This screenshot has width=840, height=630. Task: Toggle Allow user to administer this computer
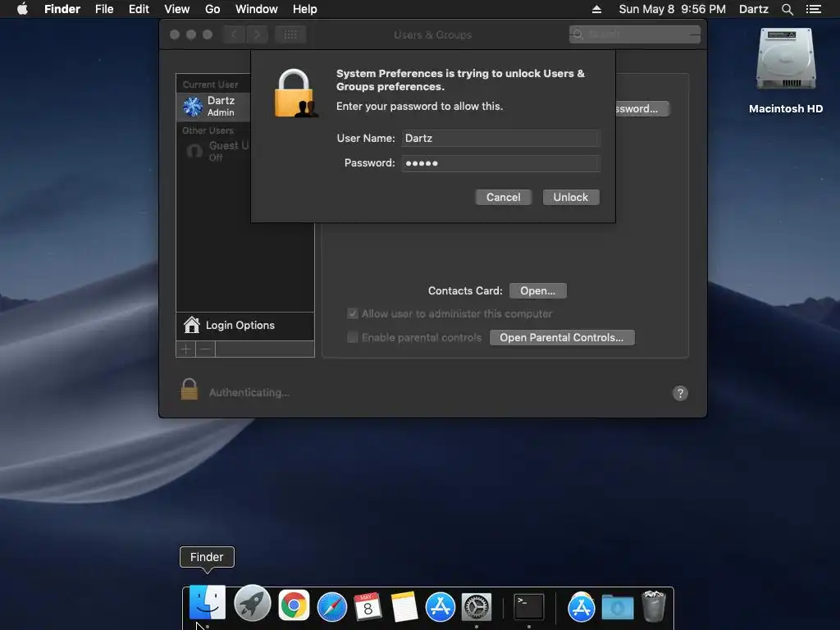click(353, 313)
